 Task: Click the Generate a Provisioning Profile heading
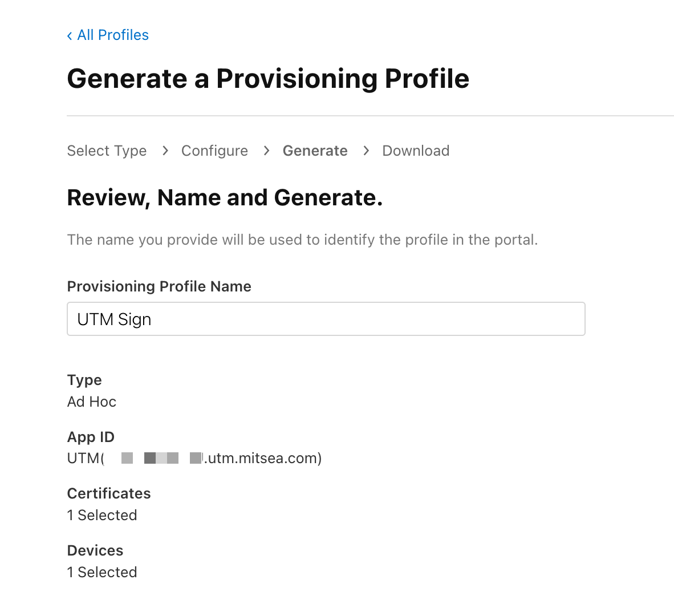coord(268,79)
